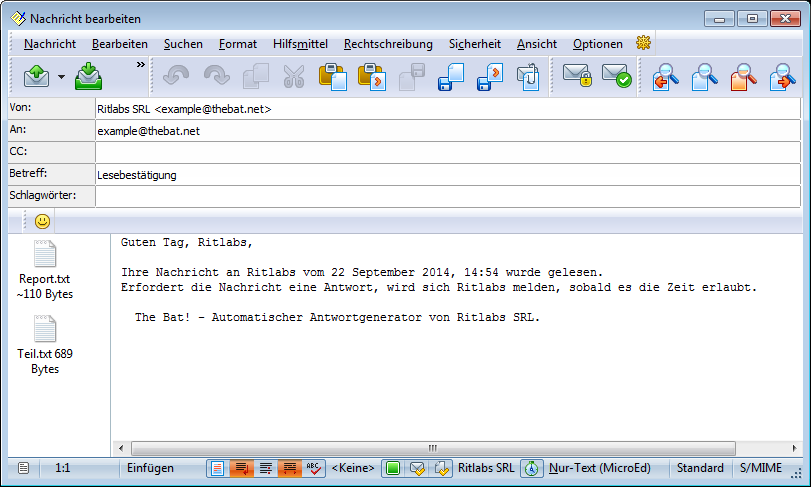Click the page icon in status bar

point(23,468)
